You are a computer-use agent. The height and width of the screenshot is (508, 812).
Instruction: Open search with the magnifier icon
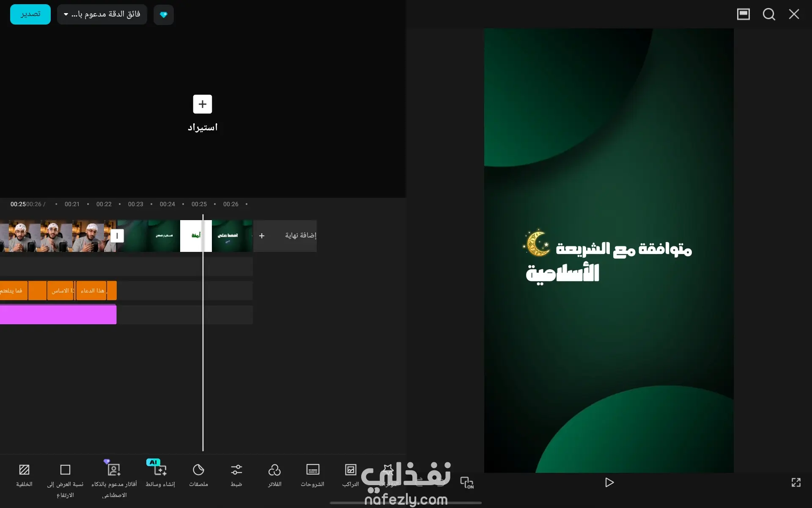point(769,14)
